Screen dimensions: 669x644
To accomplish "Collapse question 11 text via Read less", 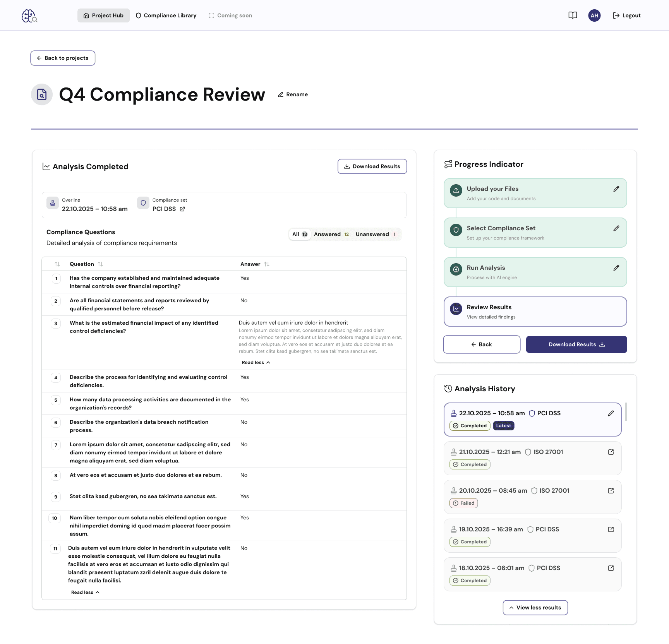I will pyautogui.click(x=85, y=592).
